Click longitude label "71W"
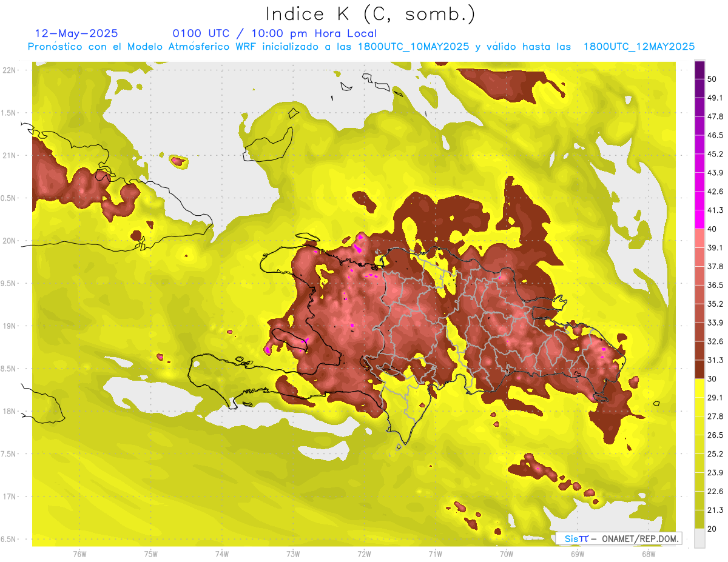Screen dimensions: 728x562 point(435,554)
